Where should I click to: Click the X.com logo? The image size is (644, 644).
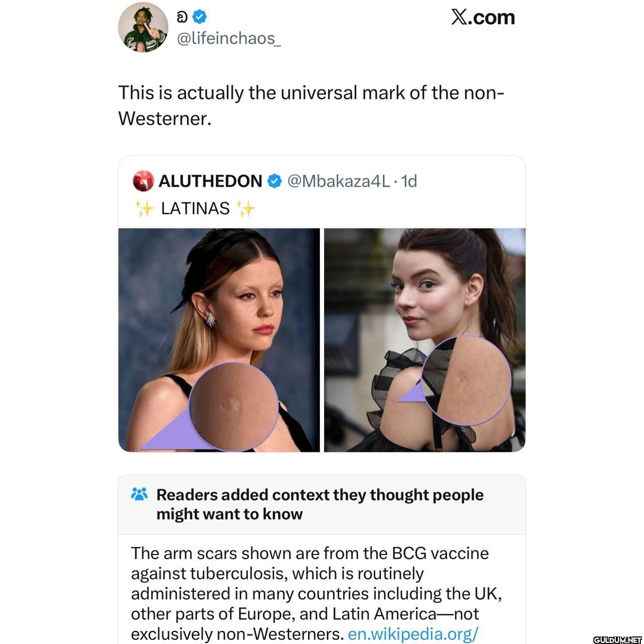point(482,18)
